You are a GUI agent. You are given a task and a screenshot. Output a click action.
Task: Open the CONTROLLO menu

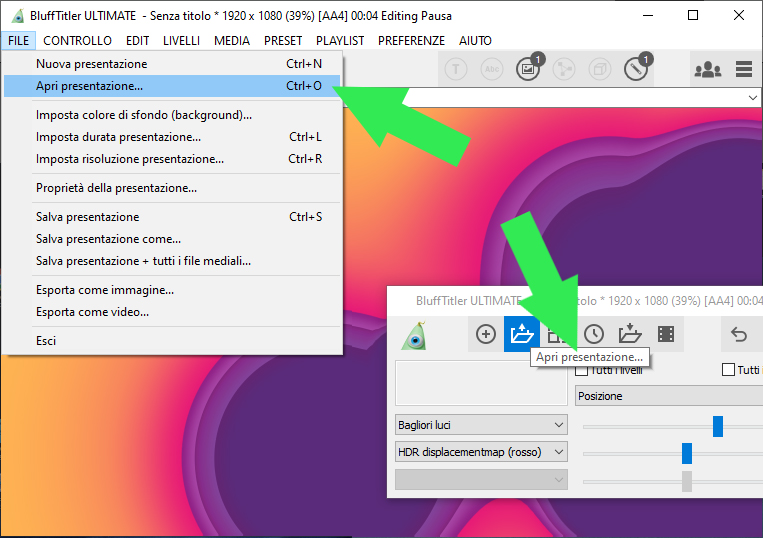[77, 41]
